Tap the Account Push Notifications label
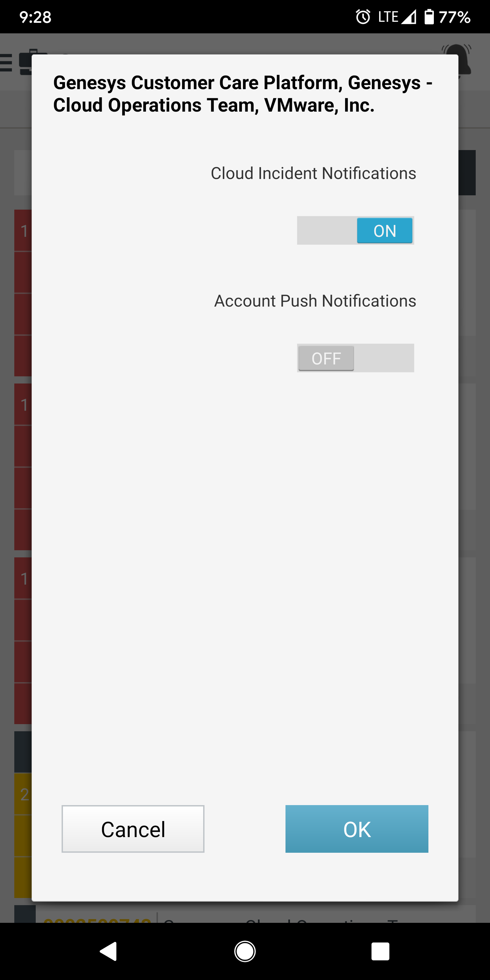490x980 pixels. point(315,301)
